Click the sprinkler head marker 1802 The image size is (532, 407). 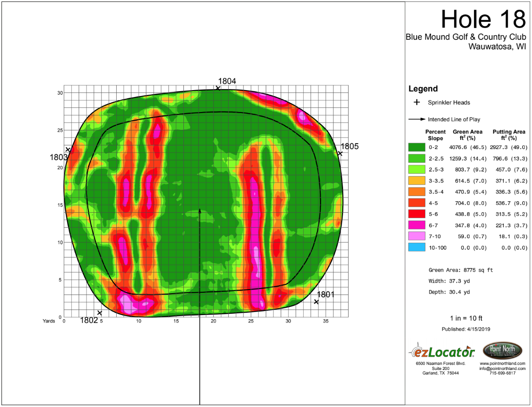99,313
